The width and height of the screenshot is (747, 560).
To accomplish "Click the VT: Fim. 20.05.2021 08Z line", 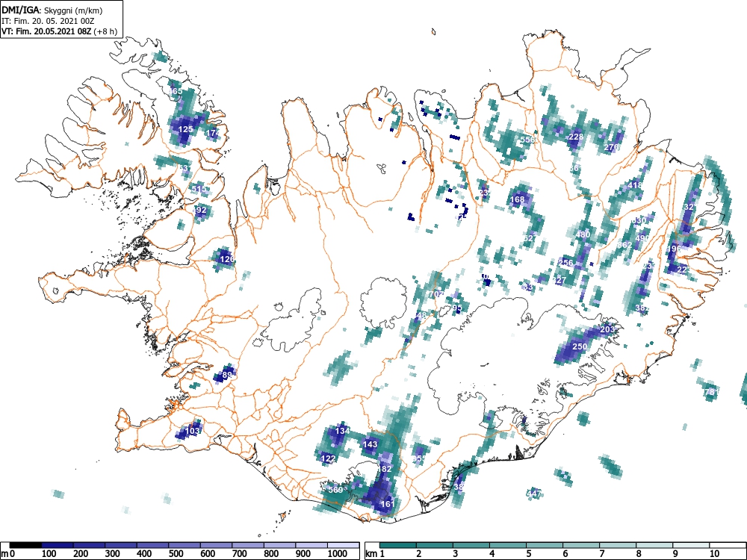I will [x=59, y=31].
